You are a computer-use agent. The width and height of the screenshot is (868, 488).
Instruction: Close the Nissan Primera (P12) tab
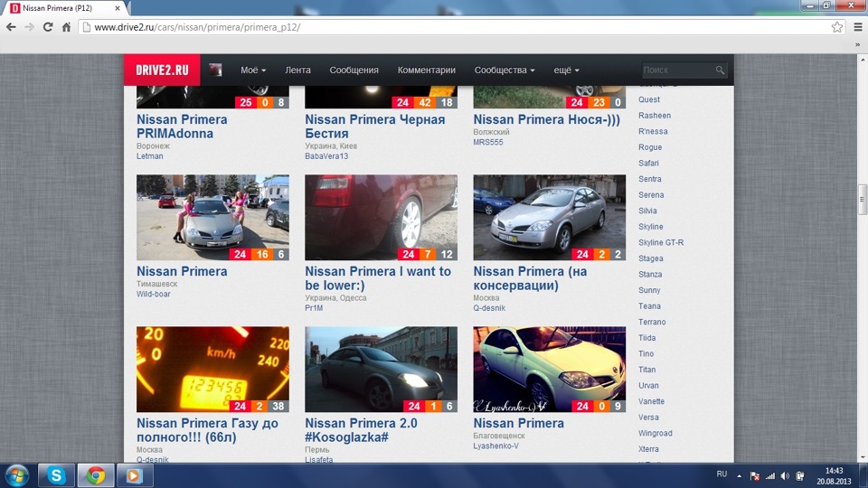click(x=118, y=8)
